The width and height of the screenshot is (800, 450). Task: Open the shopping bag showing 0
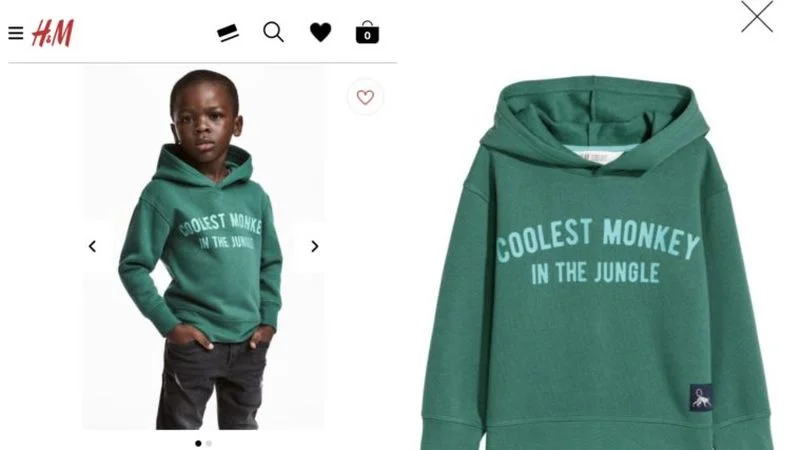tap(367, 32)
